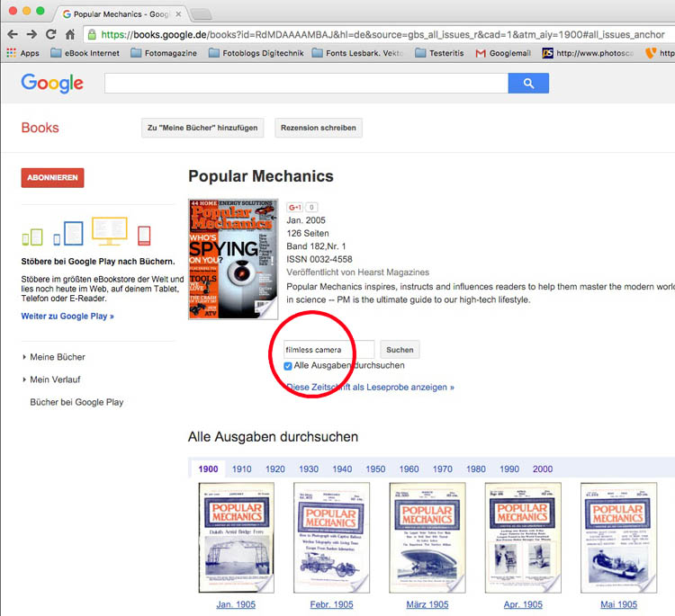The height and width of the screenshot is (616, 675).
Task: Select the 1910 decade tab
Action: [x=242, y=469]
